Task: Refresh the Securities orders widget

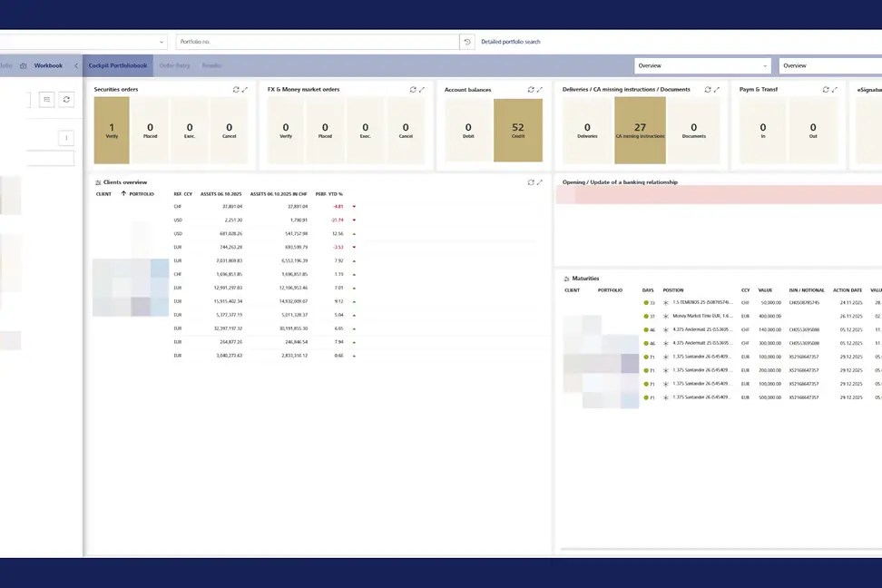Action: tap(236, 90)
